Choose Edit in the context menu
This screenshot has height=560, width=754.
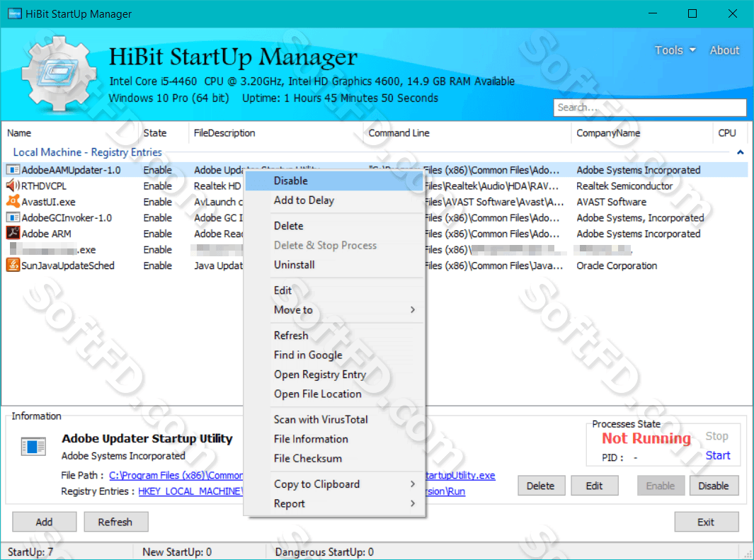coord(334,290)
